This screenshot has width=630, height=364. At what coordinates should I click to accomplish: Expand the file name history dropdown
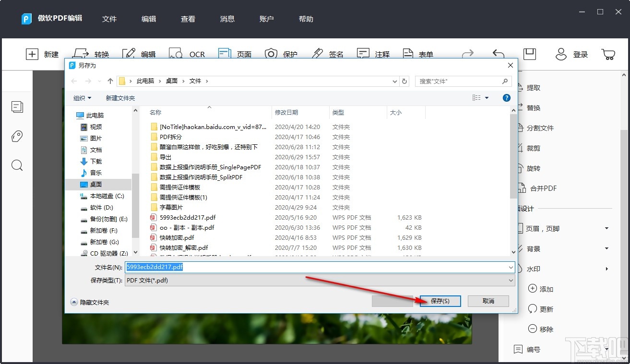click(x=511, y=267)
